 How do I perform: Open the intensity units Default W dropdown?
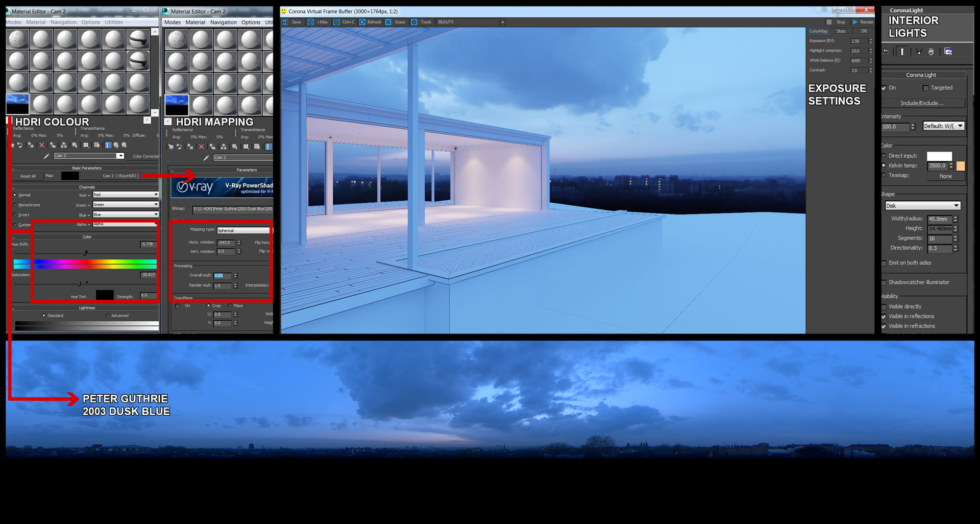pyautogui.click(x=944, y=126)
